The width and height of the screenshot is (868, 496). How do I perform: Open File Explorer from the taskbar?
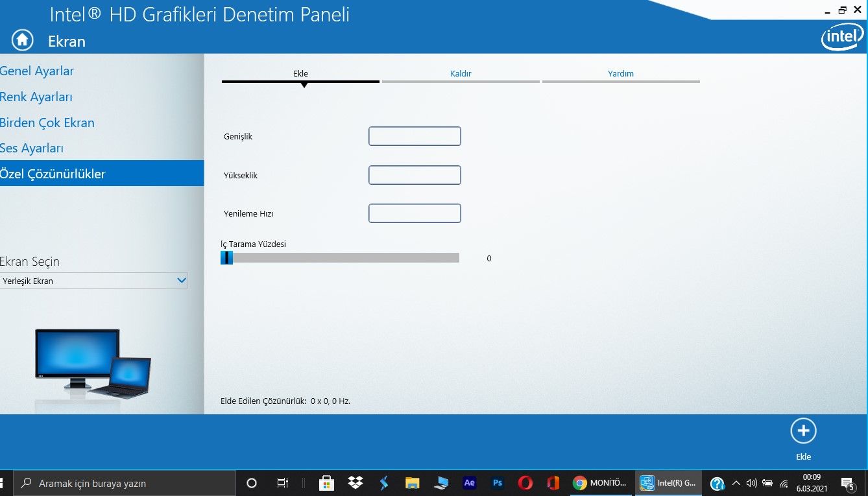pyautogui.click(x=412, y=483)
